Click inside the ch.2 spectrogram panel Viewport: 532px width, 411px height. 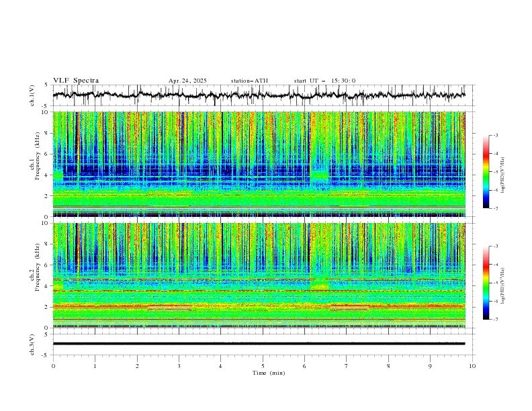[x=259, y=275]
